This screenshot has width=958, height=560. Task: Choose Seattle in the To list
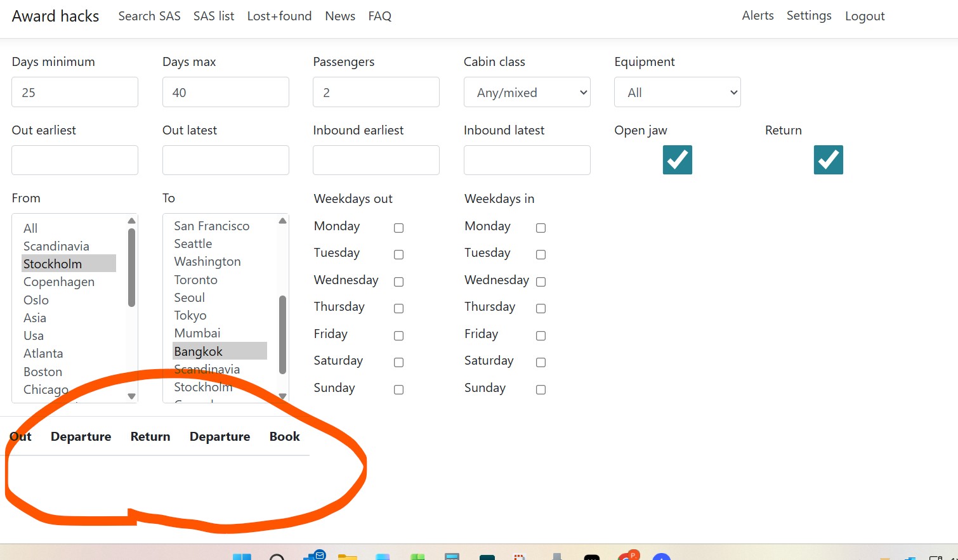[220, 244]
